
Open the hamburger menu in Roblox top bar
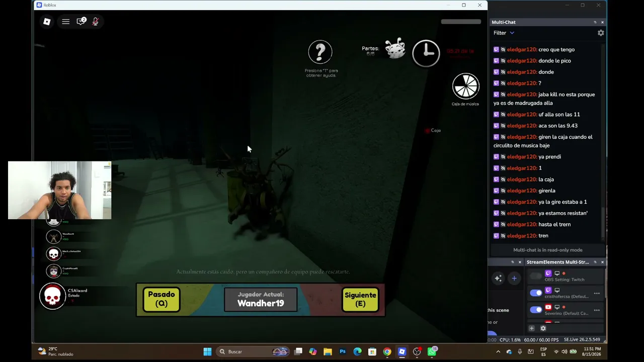[65, 22]
